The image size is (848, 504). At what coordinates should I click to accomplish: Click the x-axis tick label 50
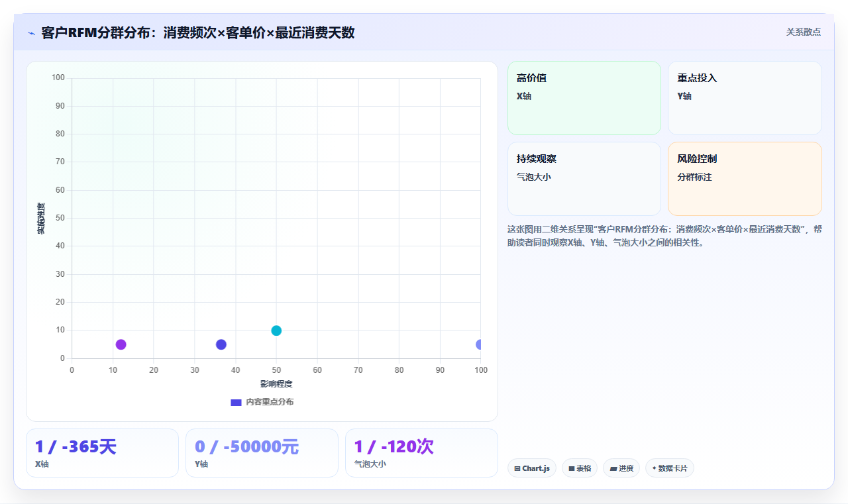click(276, 370)
